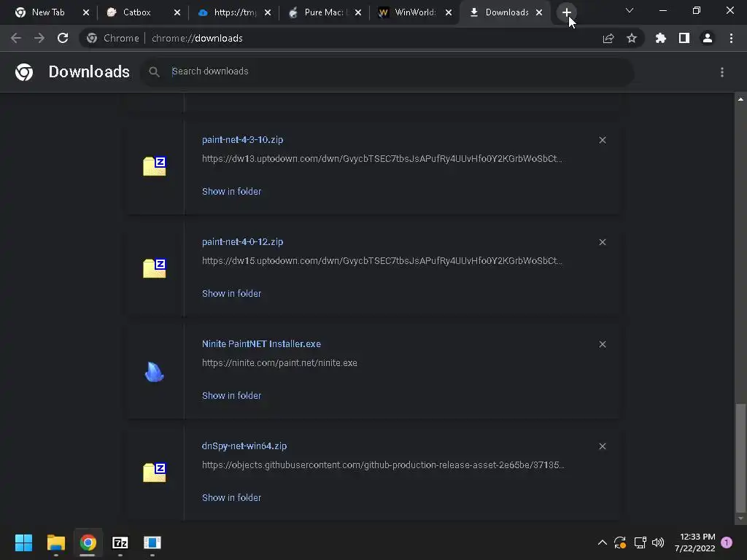
Task: Toggle the browser side panel icon
Action: 684,38
